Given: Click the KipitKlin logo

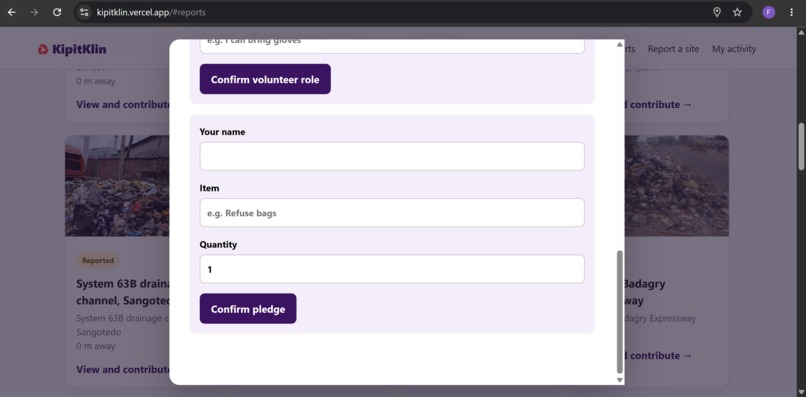Looking at the screenshot, I should click(72, 49).
